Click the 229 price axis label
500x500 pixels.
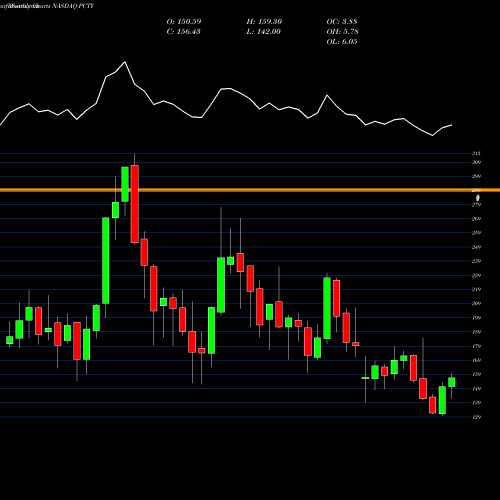476,275
